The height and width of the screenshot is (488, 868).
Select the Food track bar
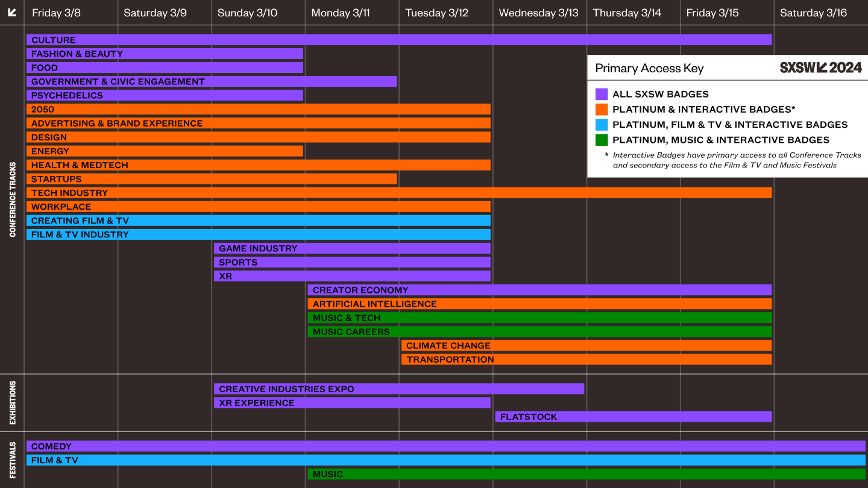coord(165,67)
